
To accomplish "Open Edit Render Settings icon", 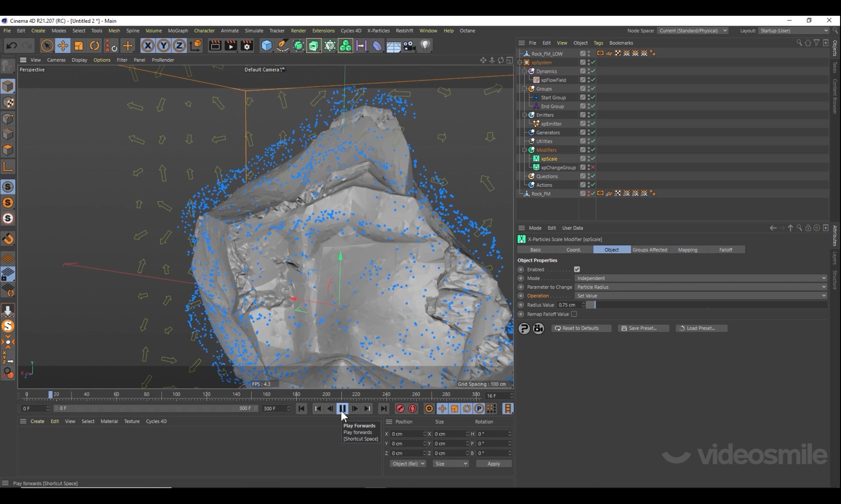I will coord(247,46).
